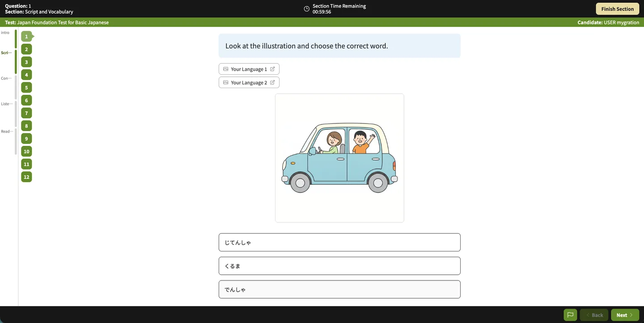The height and width of the screenshot is (323, 644).
Task: Open the Reading section in sidebar
Action: (x=7, y=132)
